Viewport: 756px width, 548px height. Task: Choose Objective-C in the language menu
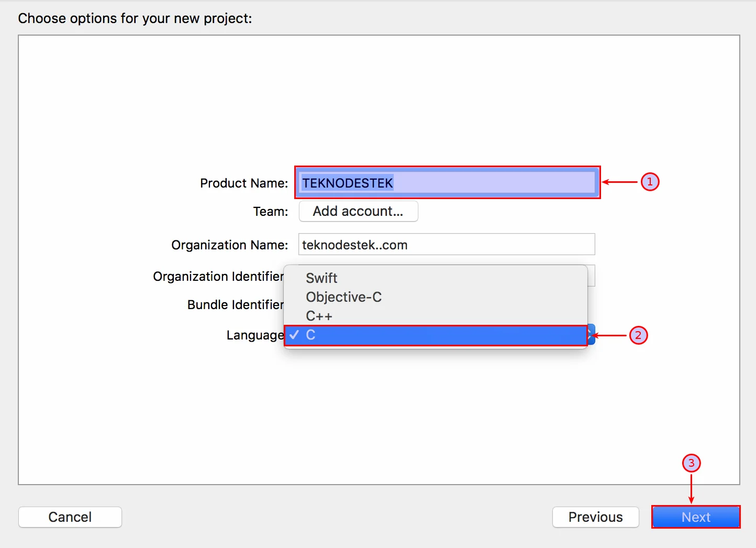click(343, 297)
